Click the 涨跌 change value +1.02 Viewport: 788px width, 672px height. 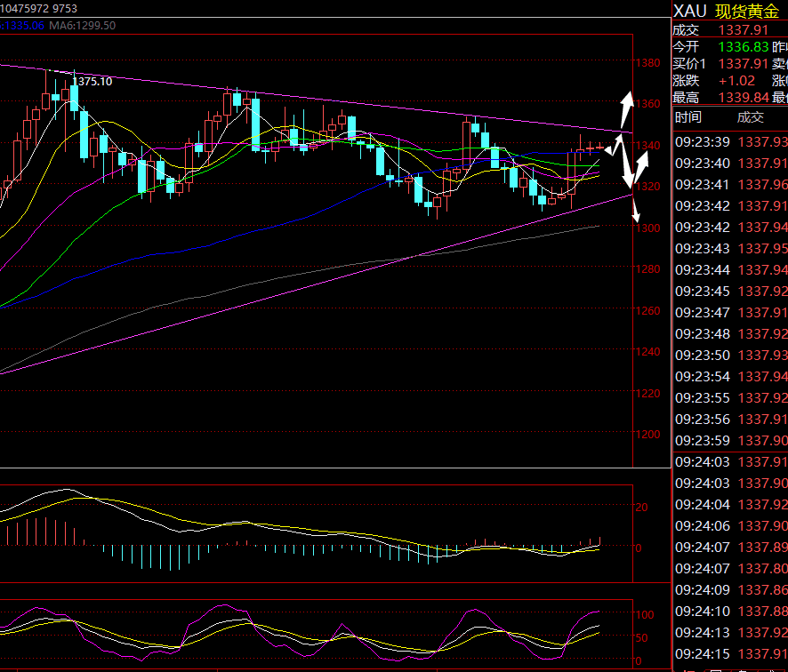coord(736,80)
